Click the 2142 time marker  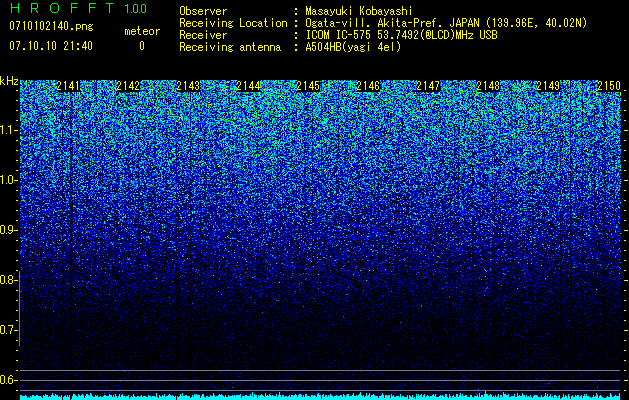tap(128, 86)
